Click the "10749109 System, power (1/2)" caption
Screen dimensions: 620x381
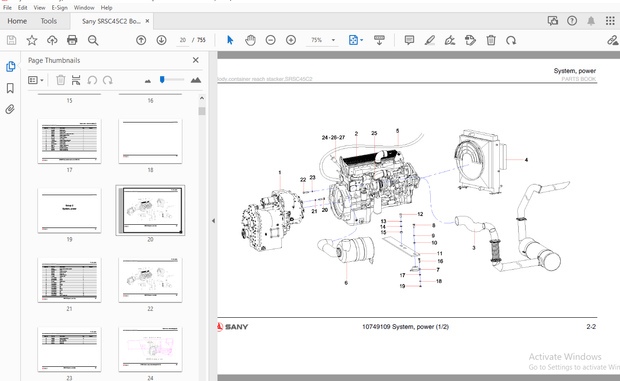[405, 327]
